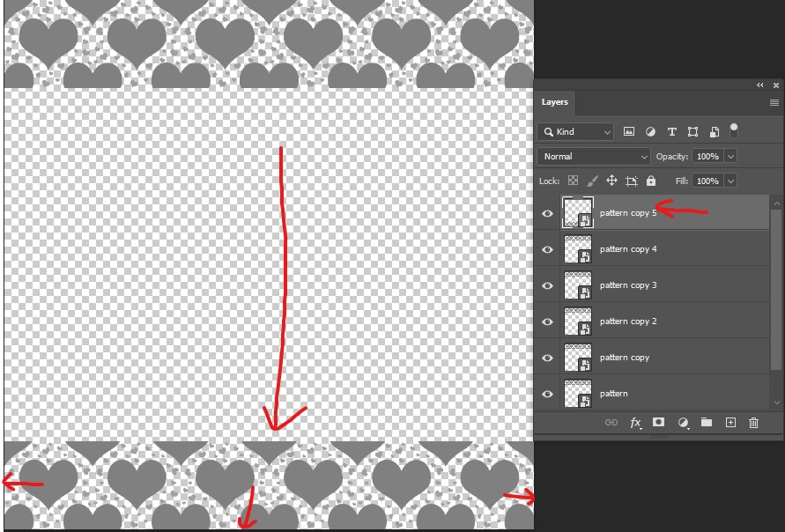This screenshot has height=532, width=785.
Task: Click the layers list scrollbar thumb
Action: (x=776, y=288)
